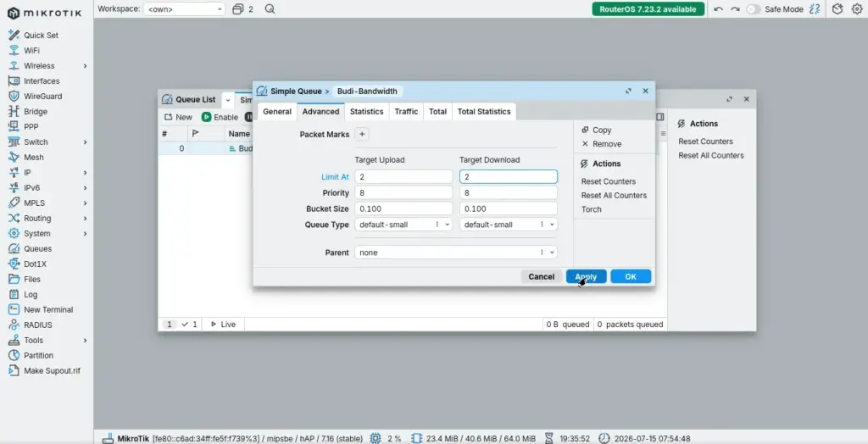Image resolution: width=868 pixels, height=444 pixels.
Task: Open the settings gear at top right
Action: click(x=856, y=8)
